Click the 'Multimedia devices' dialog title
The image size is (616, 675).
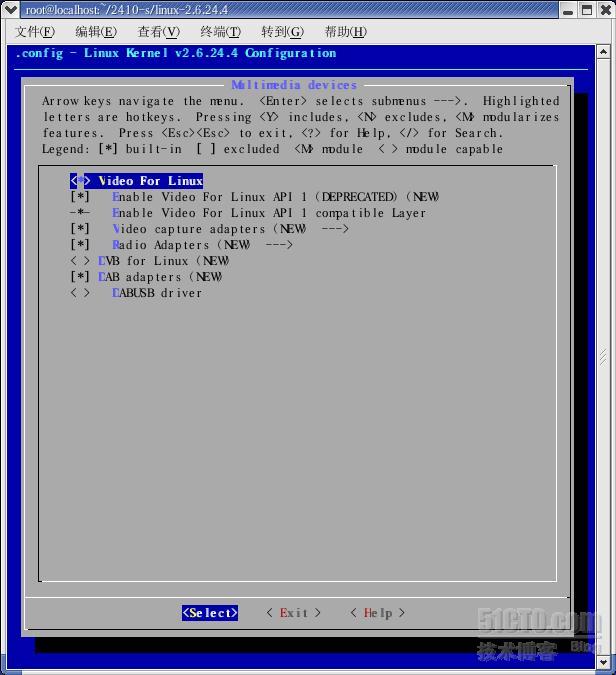[x=294, y=85]
